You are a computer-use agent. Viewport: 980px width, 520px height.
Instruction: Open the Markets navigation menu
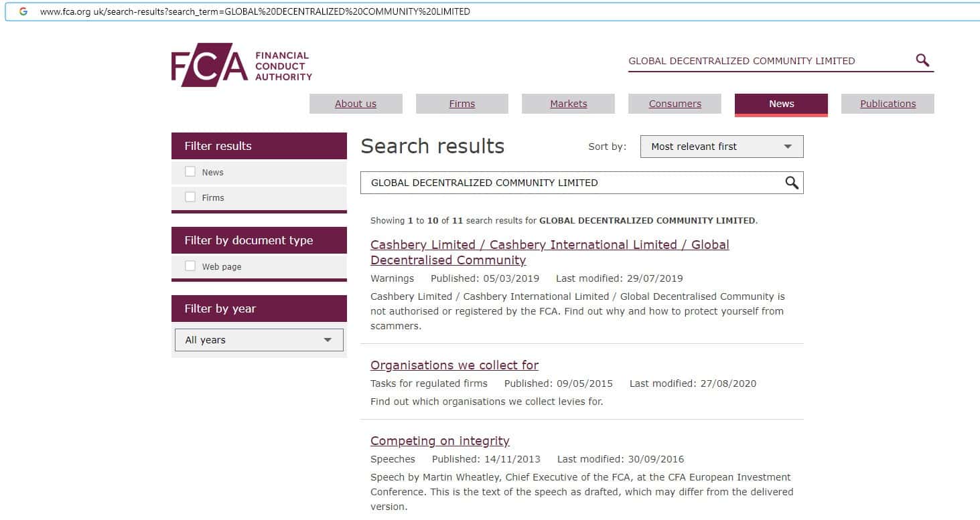coord(569,104)
